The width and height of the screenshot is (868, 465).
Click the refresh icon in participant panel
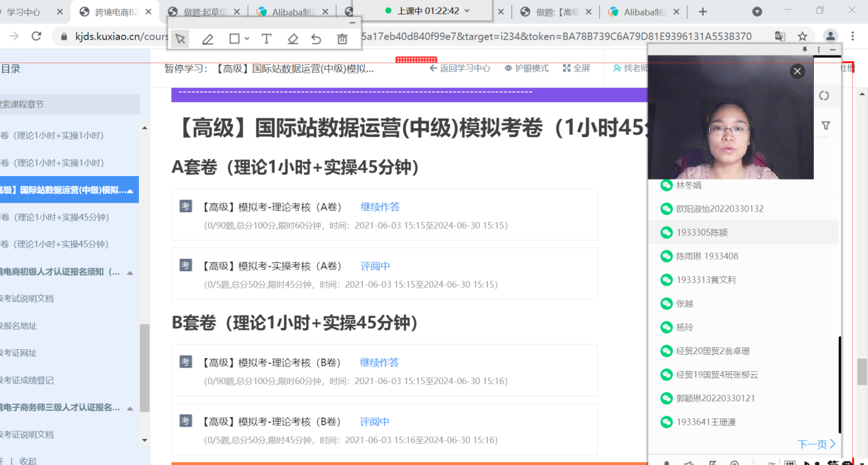point(824,96)
